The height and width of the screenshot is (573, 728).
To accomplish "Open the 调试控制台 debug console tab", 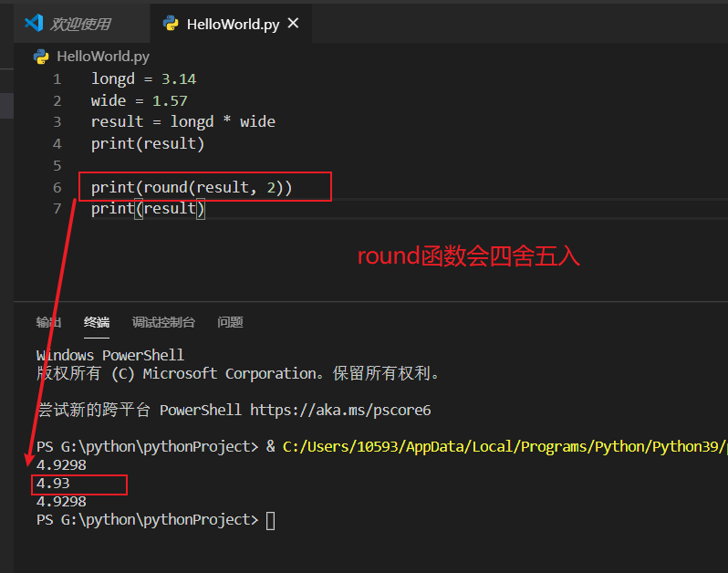I will point(163,322).
